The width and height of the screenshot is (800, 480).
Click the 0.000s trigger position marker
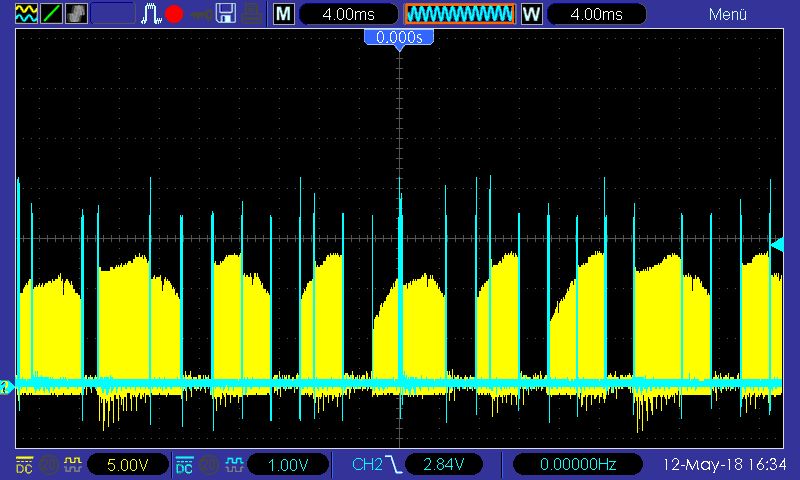tap(399, 37)
